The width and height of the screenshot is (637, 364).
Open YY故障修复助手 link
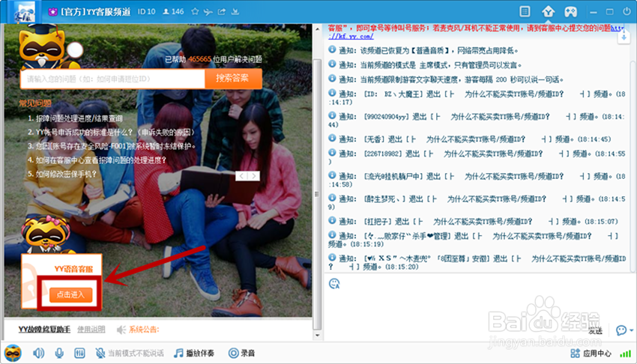point(44,329)
